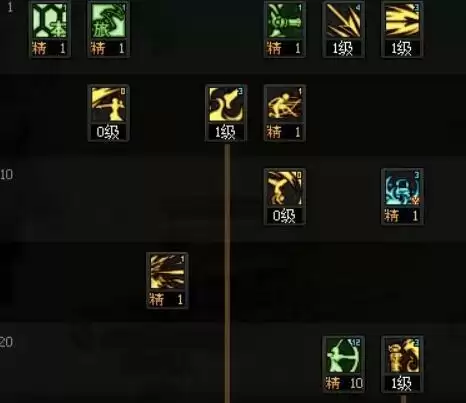
Task: Select the kneeling archer skill icon
Action: [x=285, y=105]
